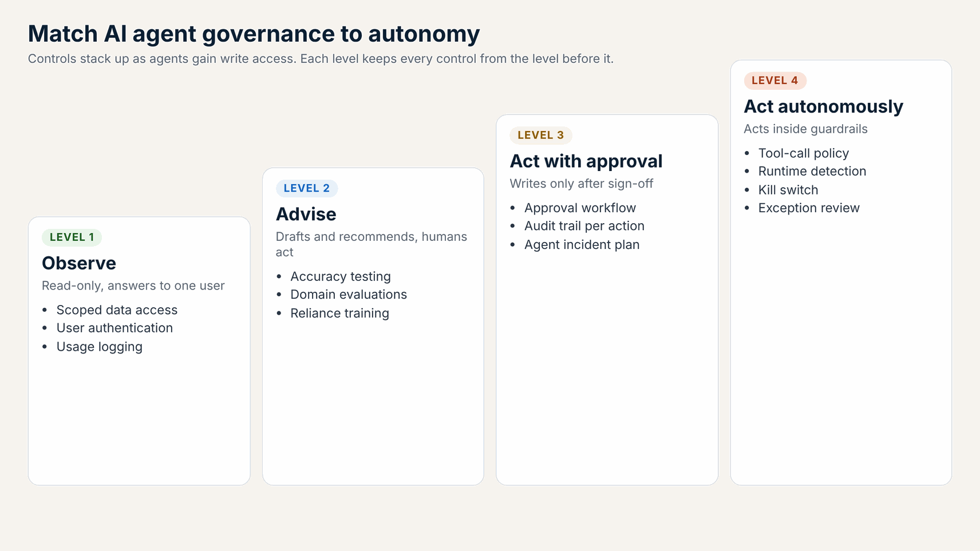Image resolution: width=980 pixels, height=551 pixels.
Task: Select "Writes only after sign-off" description
Action: pyautogui.click(x=582, y=184)
